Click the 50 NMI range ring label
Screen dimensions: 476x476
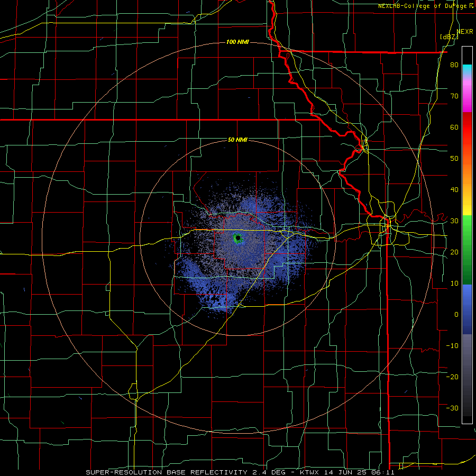[x=237, y=140]
